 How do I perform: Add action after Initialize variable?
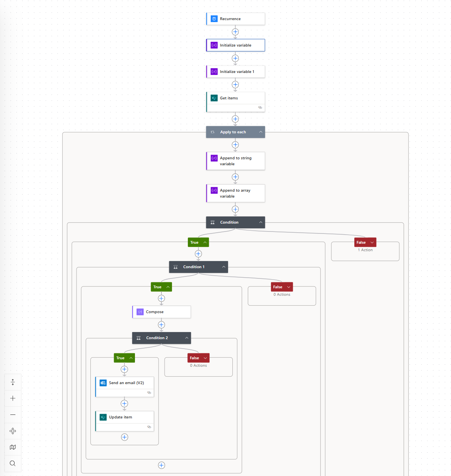coord(235,58)
